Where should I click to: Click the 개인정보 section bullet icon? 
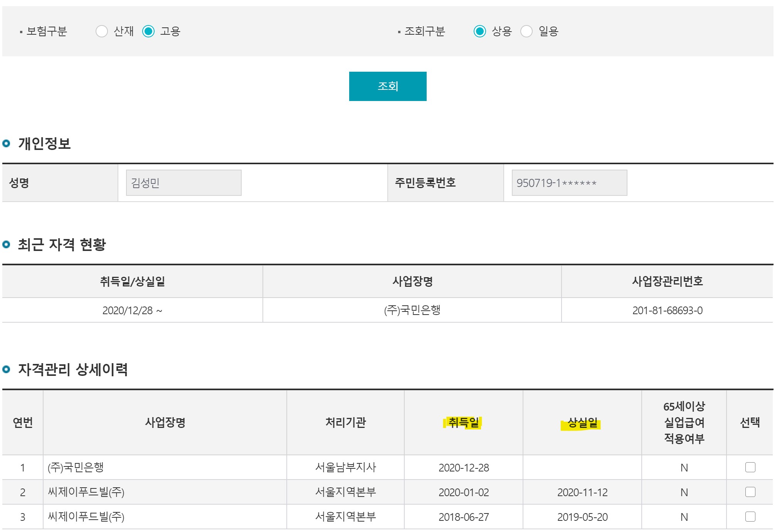6,144
